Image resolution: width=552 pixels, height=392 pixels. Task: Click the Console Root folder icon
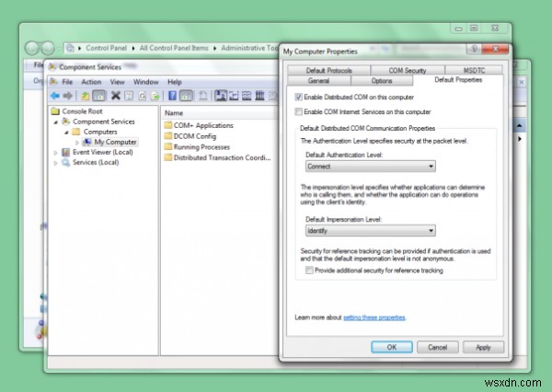click(x=55, y=111)
